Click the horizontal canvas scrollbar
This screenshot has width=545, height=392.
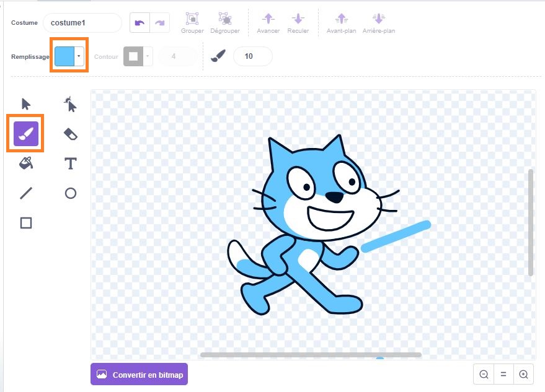[311, 355]
